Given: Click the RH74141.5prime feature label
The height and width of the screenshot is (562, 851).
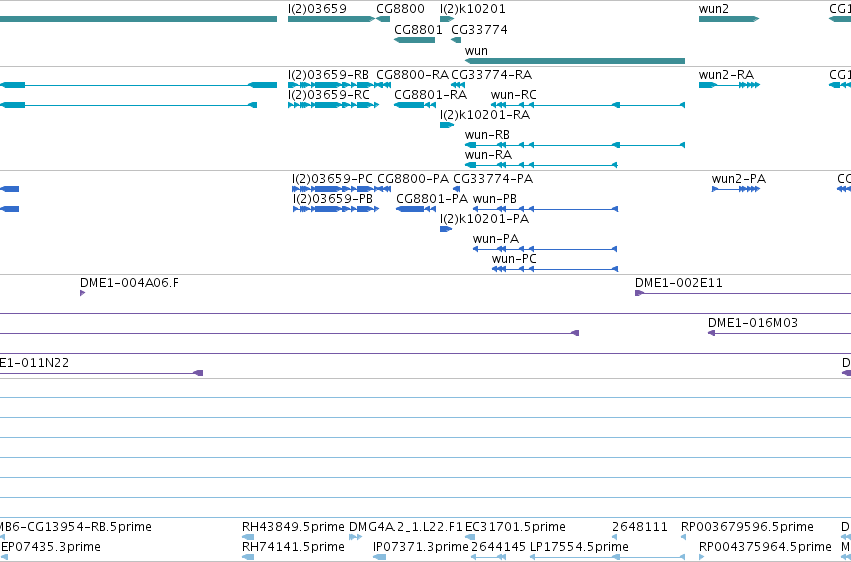Looking at the screenshot, I should (293, 547).
